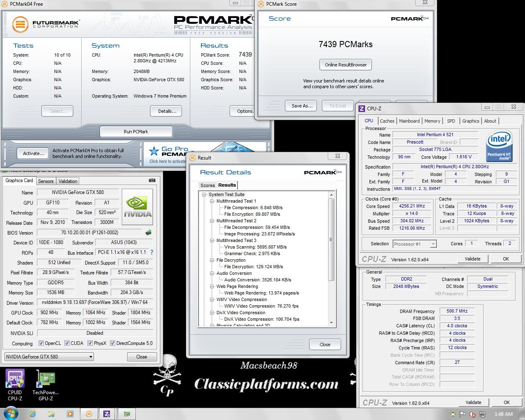Click the NVIDIA system tray icon
This screenshot has width=525, height=420.
click(x=452, y=414)
